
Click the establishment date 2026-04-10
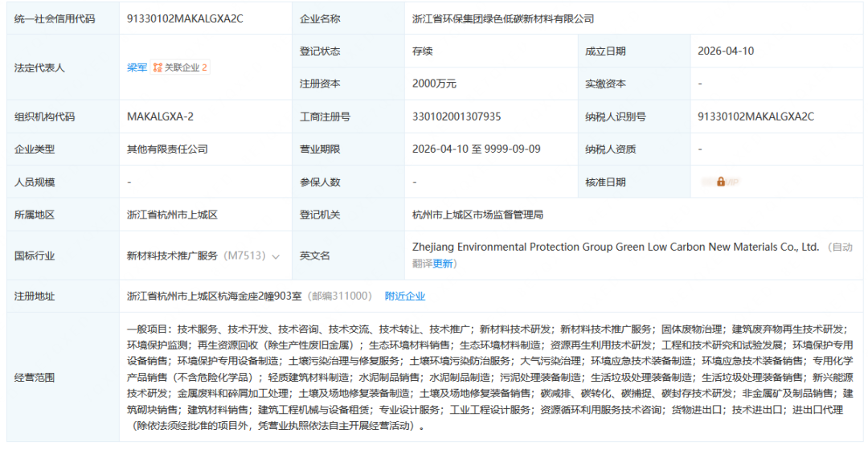click(x=725, y=51)
